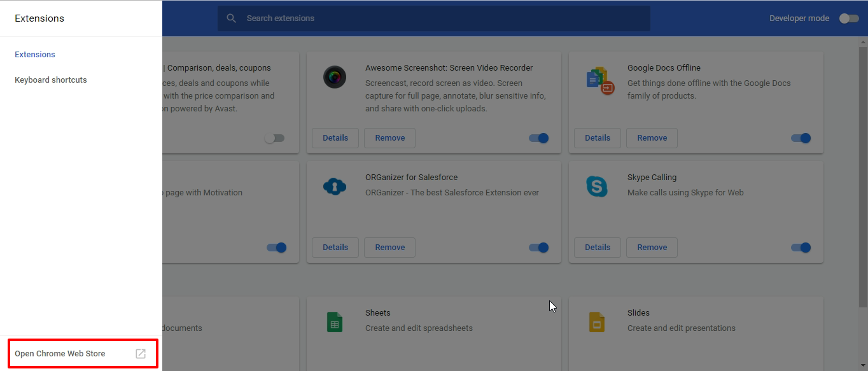Screen dimensions: 868x371
Task: Click the search magnifier icon
Action: [232, 18]
